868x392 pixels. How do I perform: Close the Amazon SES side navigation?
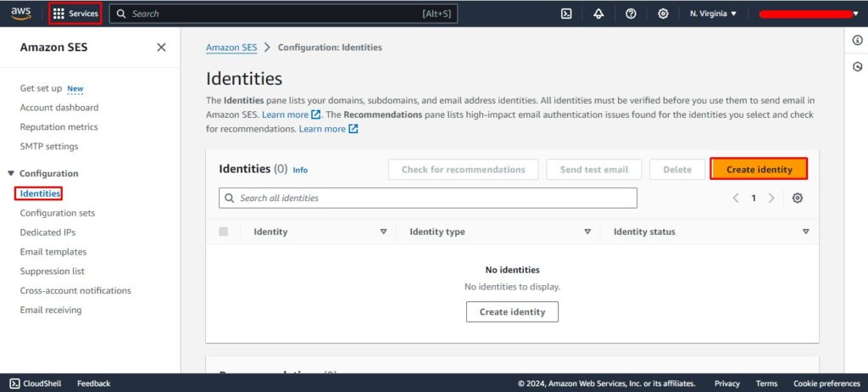pyautogui.click(x=161, y=48)
